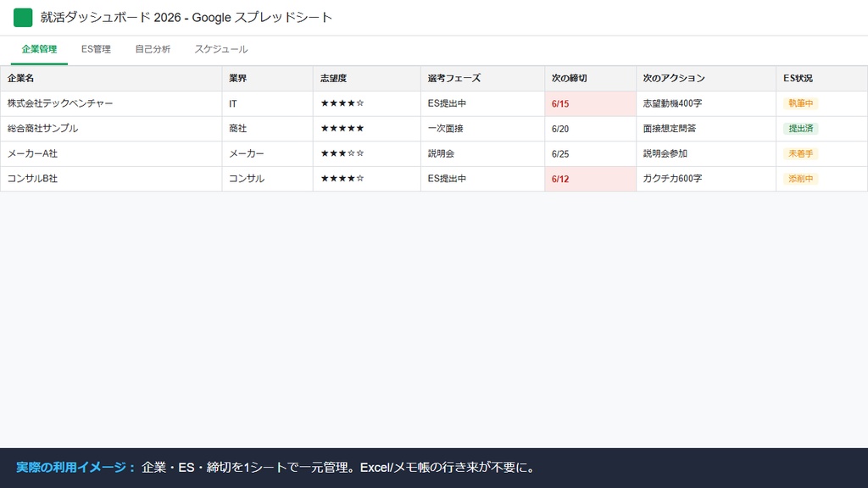Viewport: 868px width, 488px height.
Task: Click the 志望度 column header
Action: (x=366, y=79)
